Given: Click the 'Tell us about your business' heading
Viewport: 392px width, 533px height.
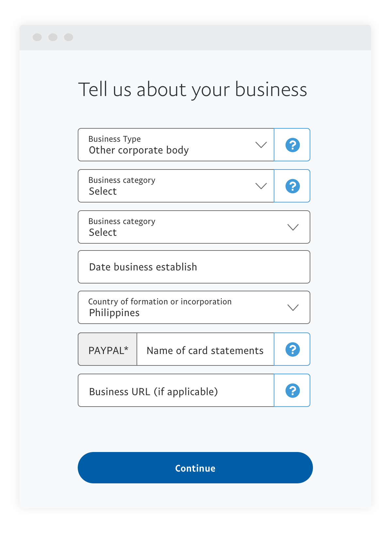Looking at the screenshot, I should tap(193, 89).
